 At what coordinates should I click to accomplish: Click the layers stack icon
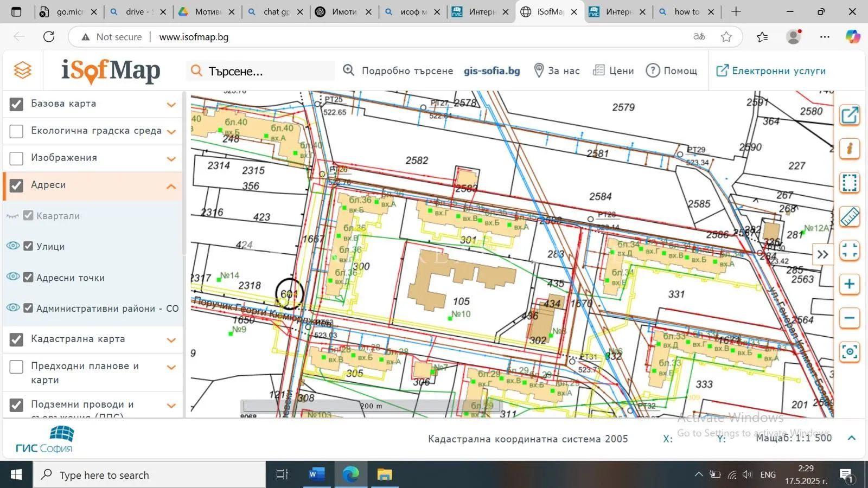[x=23, y=70]
